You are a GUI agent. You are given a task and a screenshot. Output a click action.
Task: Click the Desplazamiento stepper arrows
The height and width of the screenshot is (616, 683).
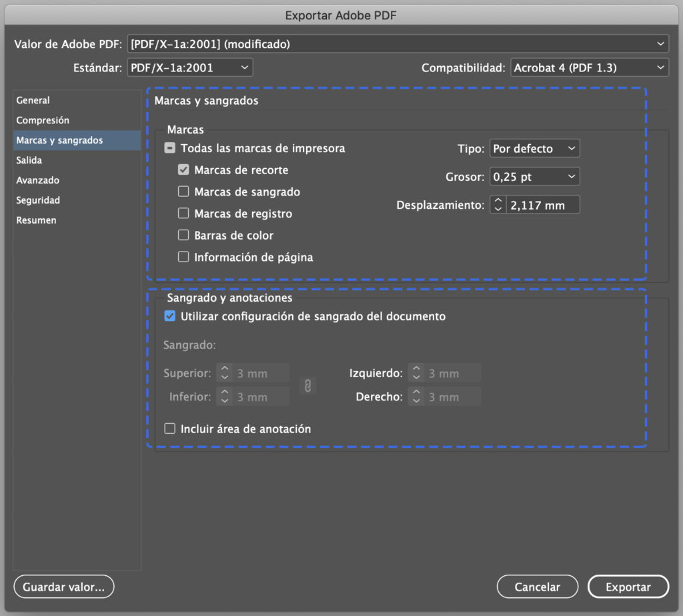coord(498,204)
